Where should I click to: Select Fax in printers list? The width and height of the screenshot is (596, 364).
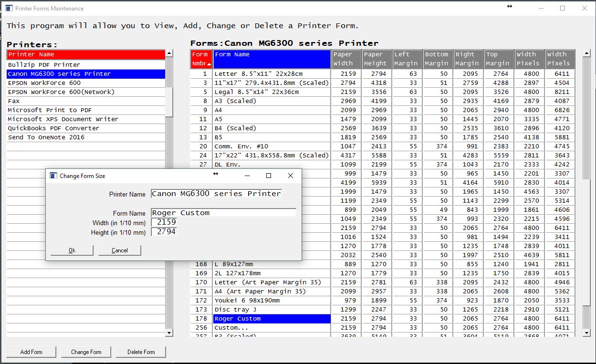tap(86, 101)
